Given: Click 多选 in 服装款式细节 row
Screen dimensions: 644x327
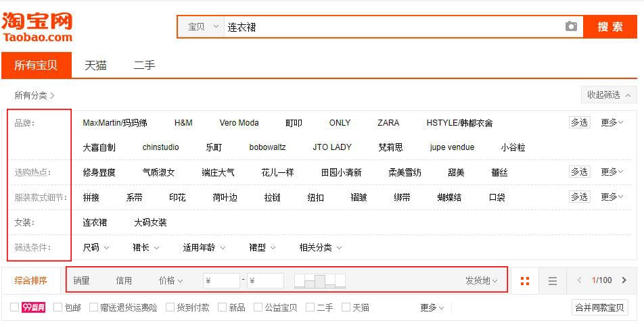Looking at the screenshot, I should tap(580, 197).
